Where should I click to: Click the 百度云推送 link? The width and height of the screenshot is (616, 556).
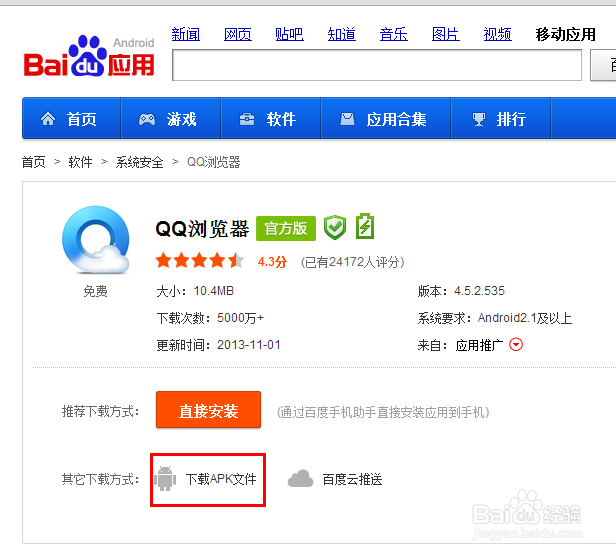point(352,479)
